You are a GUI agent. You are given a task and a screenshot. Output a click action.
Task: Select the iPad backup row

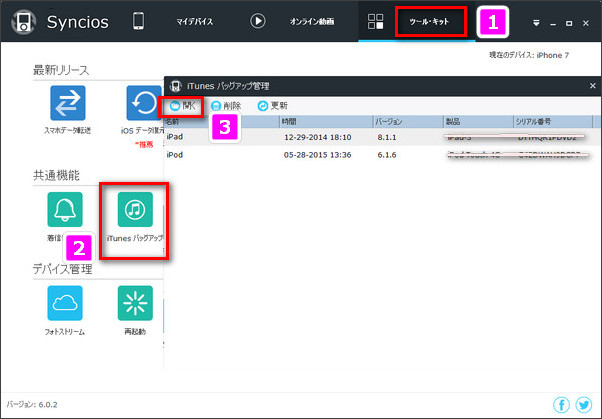pos(383,137)
